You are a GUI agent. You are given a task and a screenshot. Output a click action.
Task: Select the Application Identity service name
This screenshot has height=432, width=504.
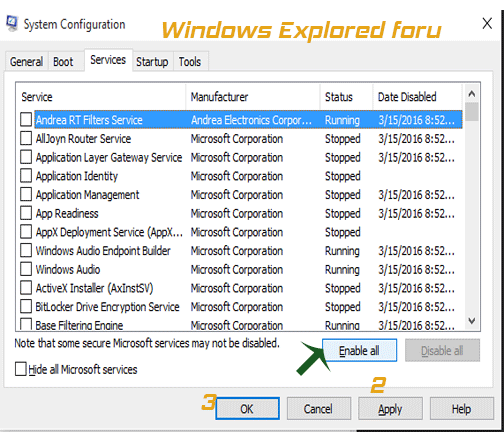[77, 176]
